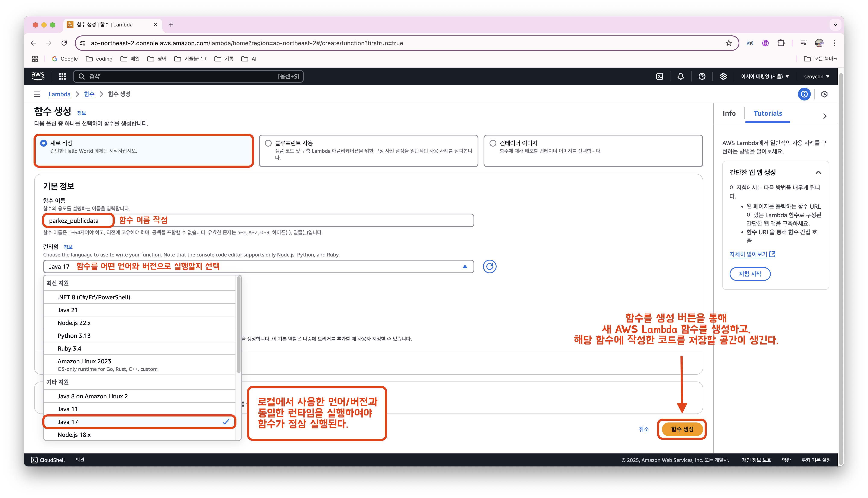Launch CloudShell from the top navigation bar
Viewport: 868px width, 498px height.
pyautogui.click(x=660, y=77)
